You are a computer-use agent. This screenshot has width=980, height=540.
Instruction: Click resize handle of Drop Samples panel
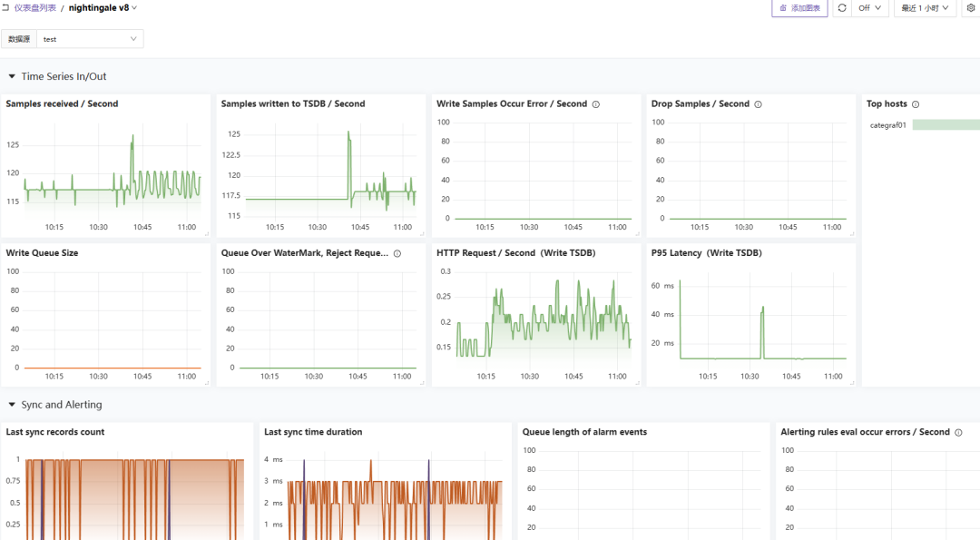coord(852,234)
